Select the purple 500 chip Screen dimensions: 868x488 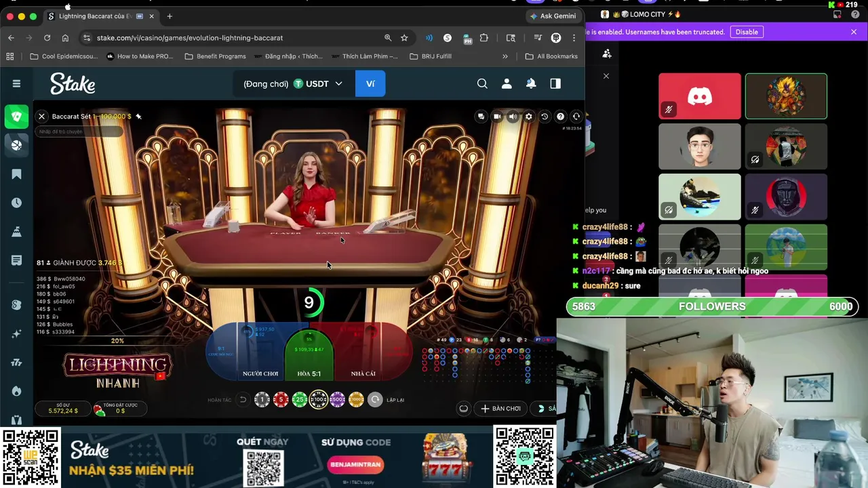(338, 400)
